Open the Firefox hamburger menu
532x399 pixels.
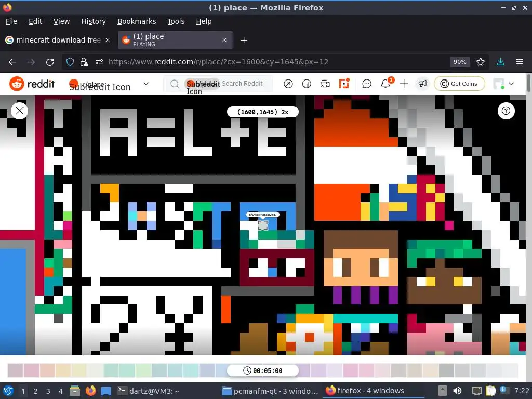519,62
